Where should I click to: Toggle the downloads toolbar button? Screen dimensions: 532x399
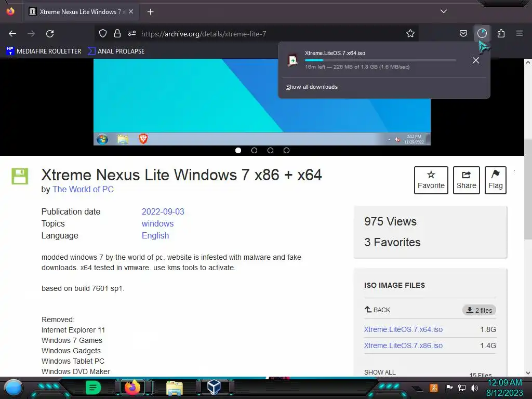482,33
